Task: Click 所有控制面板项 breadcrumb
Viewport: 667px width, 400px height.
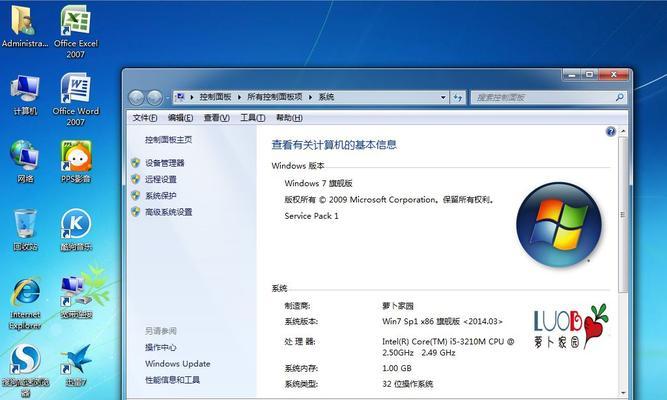Action: coord(274,97)
